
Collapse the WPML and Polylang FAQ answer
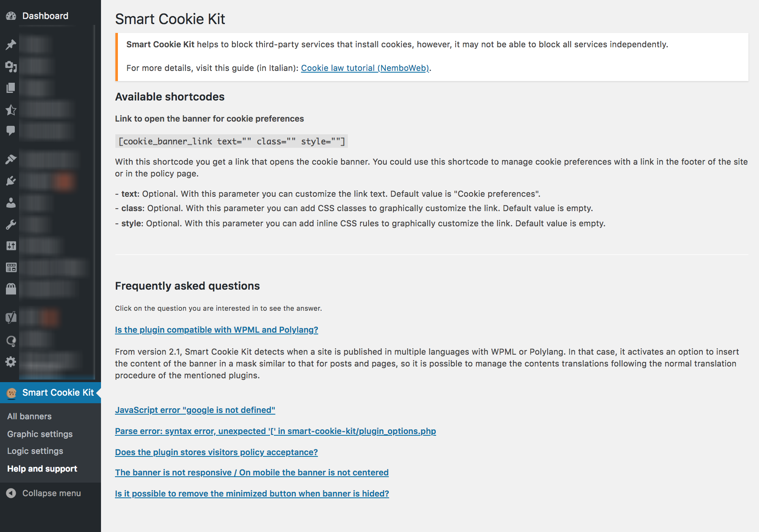coord(216,330)
